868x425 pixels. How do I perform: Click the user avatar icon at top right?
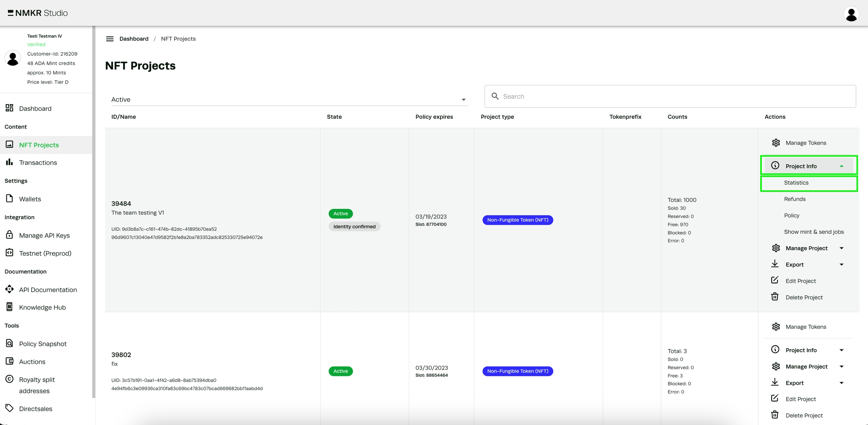click(x=851, y=14)
